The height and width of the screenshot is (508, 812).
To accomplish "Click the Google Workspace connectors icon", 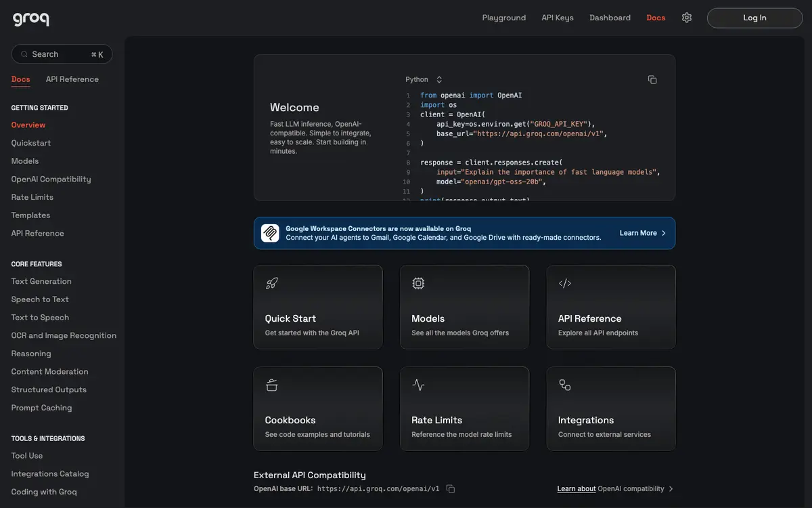I will tap(270, 233).
